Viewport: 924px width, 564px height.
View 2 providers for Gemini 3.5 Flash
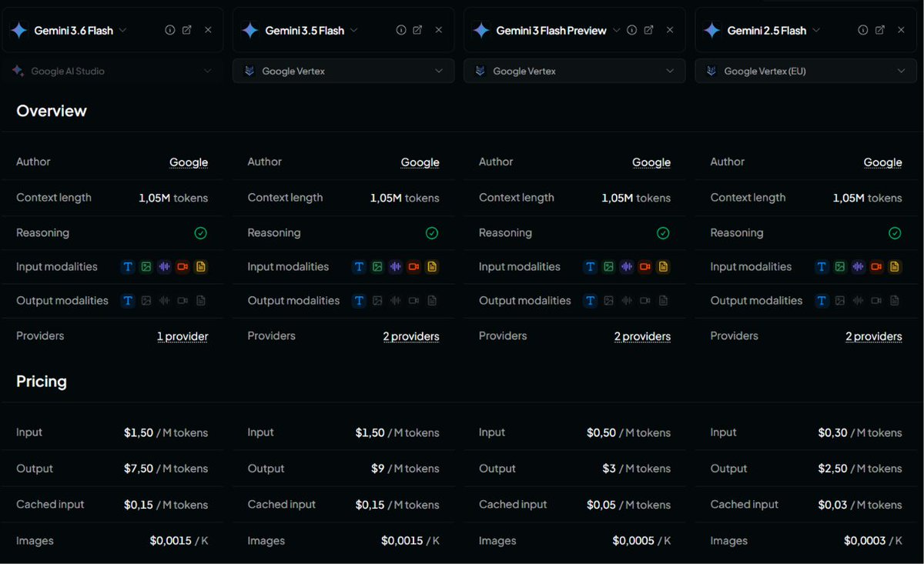[411, 336]
